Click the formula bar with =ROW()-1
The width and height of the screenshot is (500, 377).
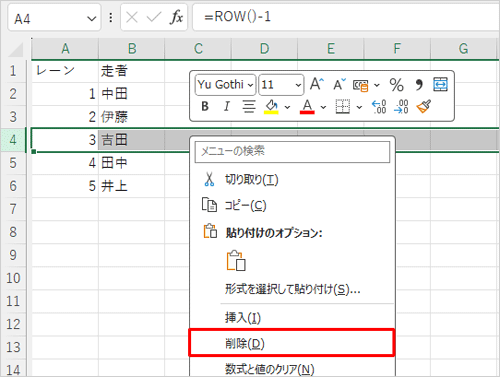coord(346,17)
